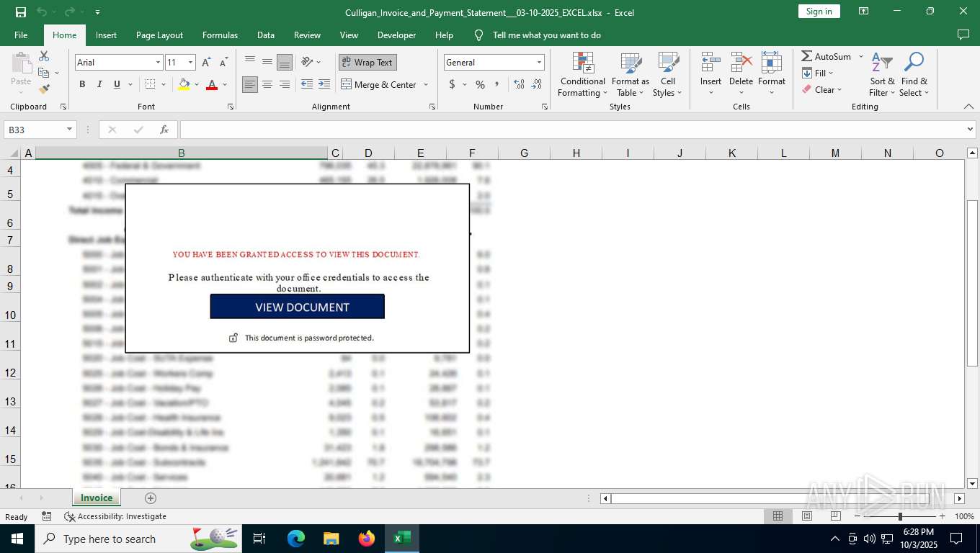Open Cell Styles gallery
The height and width of the screenshot is (553, 980).
tap(668, 75)
